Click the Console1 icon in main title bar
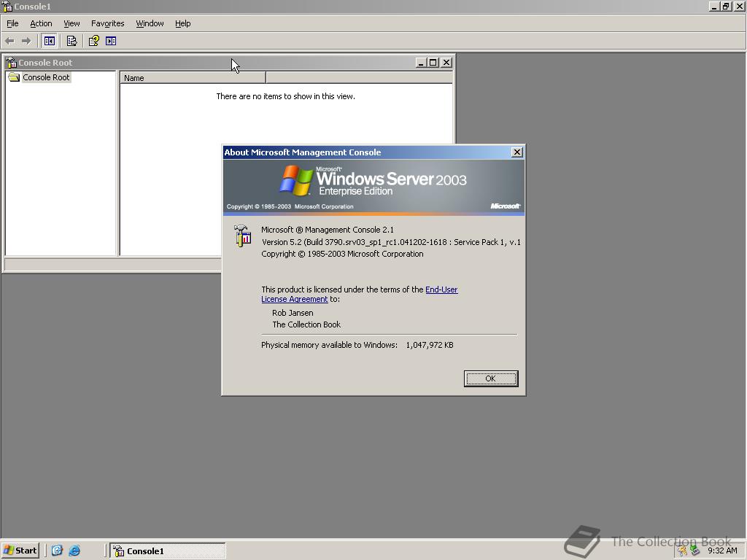The height and width of the screenshot is (560, 747). tap(7, 6)
